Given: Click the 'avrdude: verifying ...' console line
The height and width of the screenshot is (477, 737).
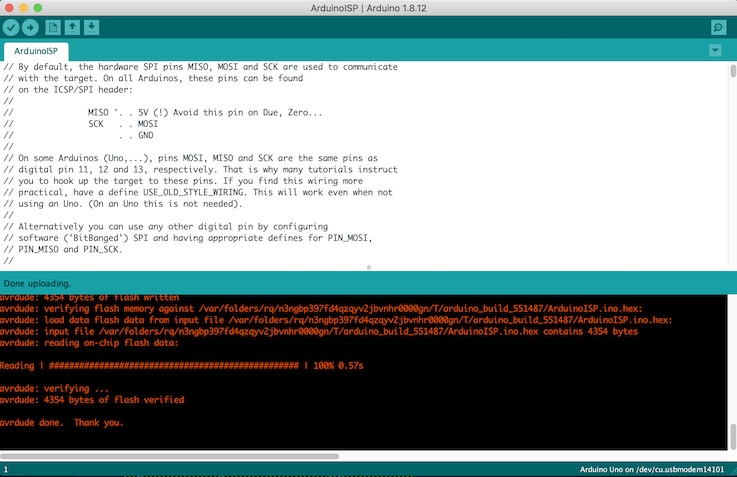Looking at the screenshot, I should (54, 389).
